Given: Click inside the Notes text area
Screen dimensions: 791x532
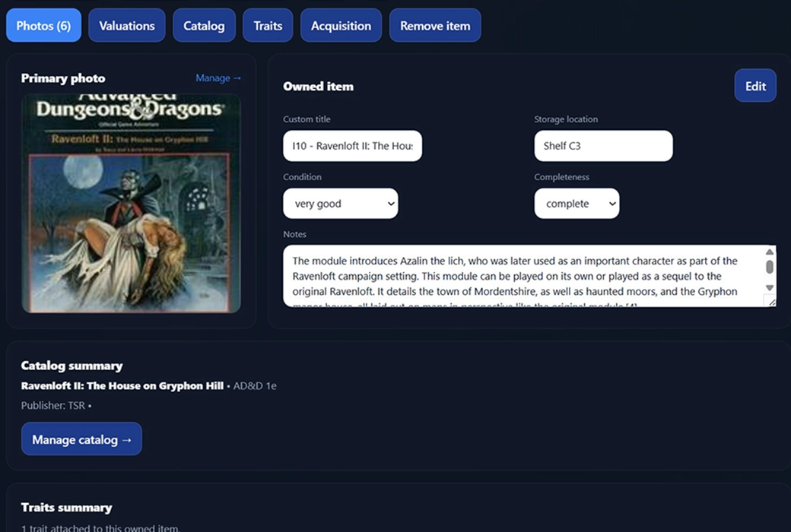Looking at the screenshot, I should pos(517,276).
